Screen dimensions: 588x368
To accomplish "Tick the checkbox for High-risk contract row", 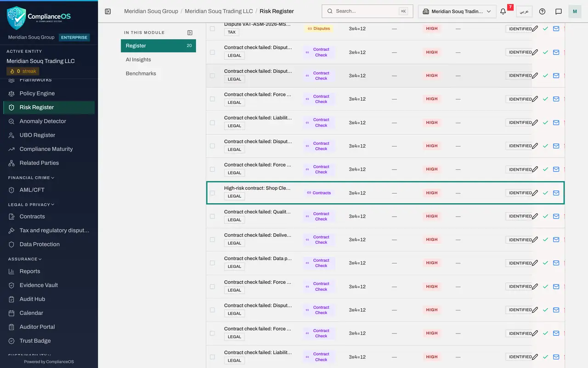I will 212,193.
